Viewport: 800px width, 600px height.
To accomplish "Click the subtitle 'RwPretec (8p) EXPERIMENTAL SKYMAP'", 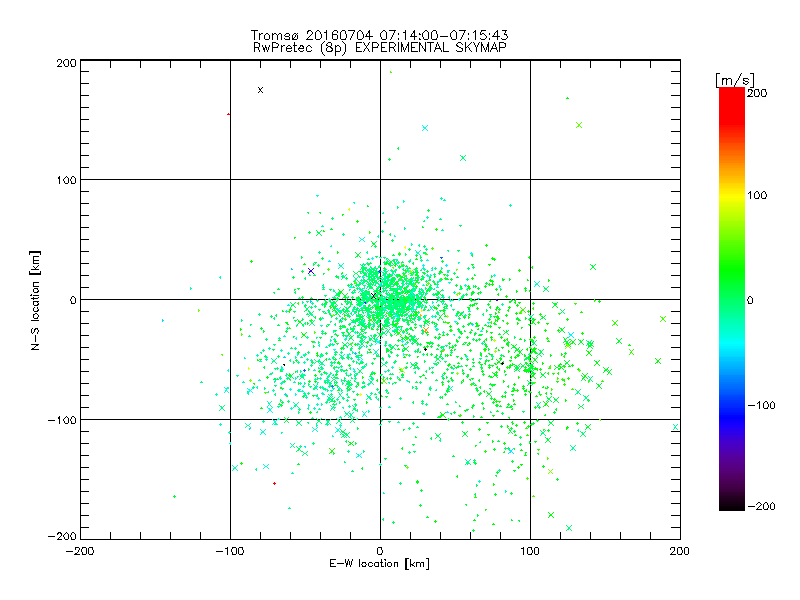I will 380,48.
